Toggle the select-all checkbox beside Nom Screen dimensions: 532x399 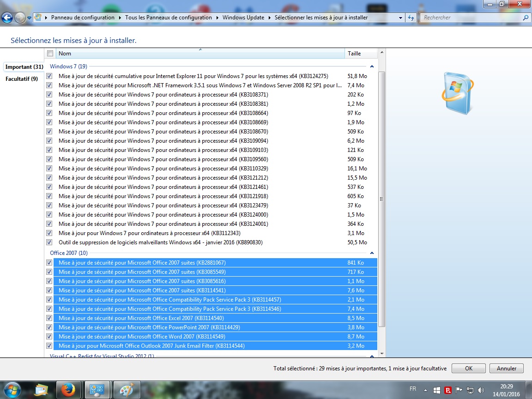point(50,53)
